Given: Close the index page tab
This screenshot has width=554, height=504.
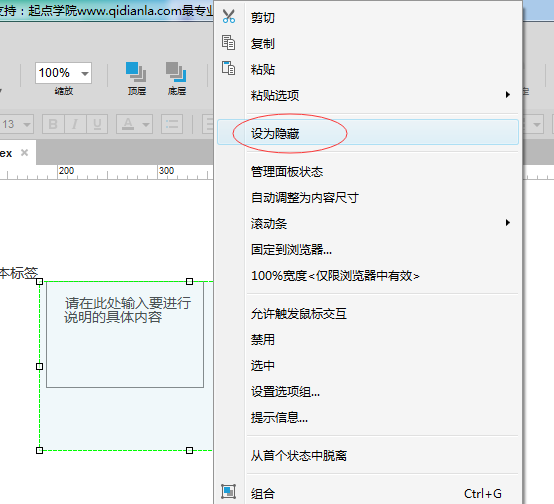Looking at the screenshot, I should click(24, 153).
